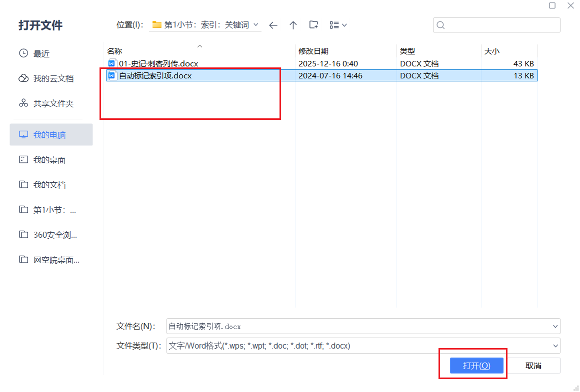Open the view mode options icon
Image resolution: width=580 pixels, height=392 pixels.
coord(338,25)
